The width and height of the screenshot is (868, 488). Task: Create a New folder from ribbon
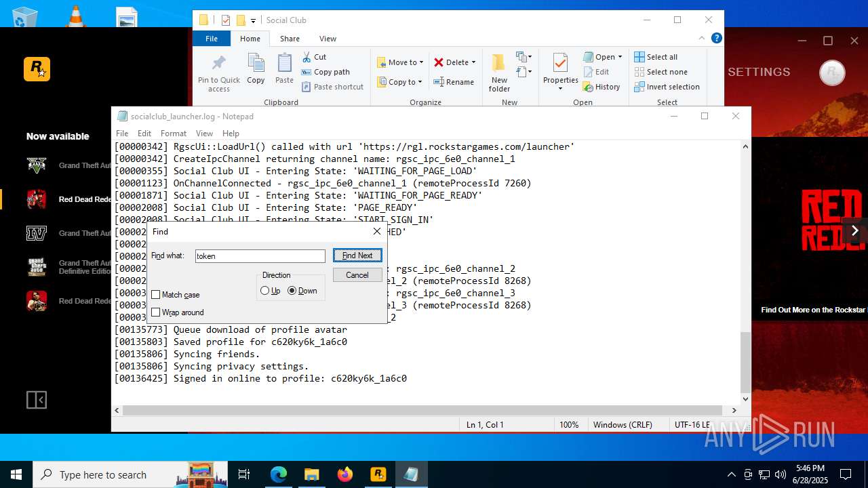click(499, 73)
